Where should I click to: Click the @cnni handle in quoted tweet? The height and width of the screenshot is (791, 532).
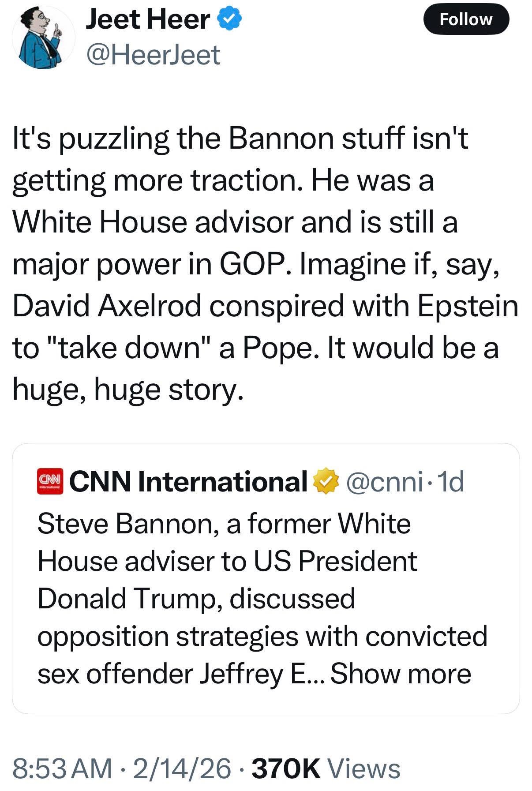point(384,481)
